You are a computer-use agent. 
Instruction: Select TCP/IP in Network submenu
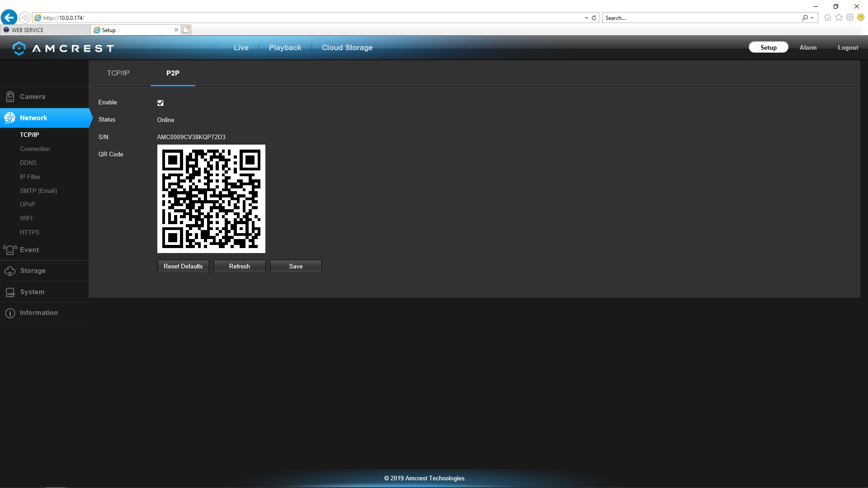point(29,135)
